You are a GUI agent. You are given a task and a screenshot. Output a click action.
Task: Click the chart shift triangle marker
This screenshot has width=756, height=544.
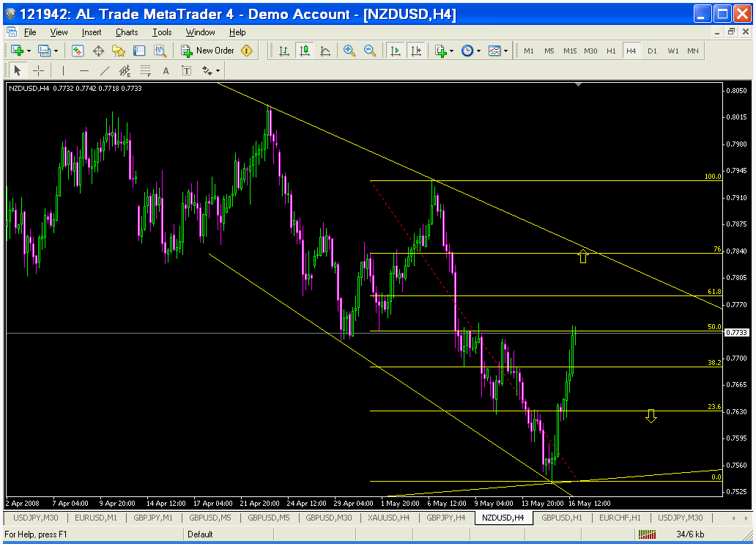579,84
